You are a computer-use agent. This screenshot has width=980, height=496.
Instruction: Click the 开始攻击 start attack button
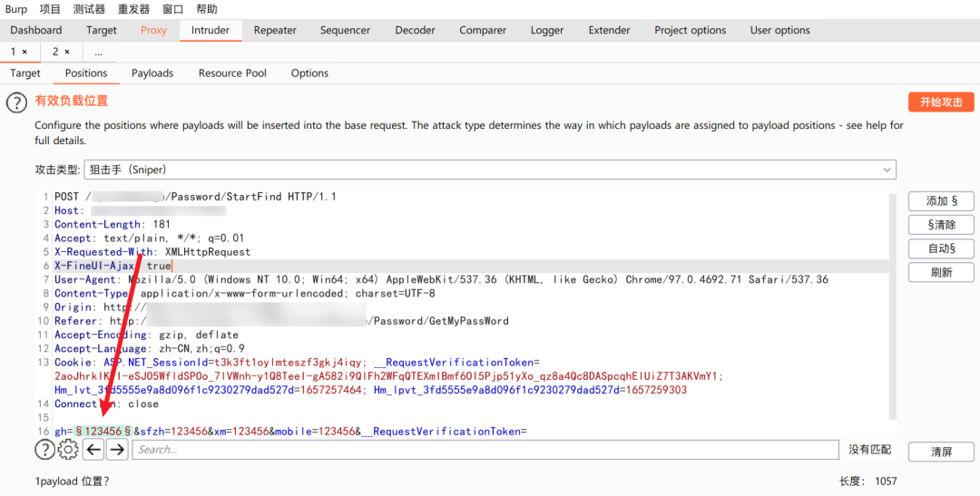(x=941, y=102)
